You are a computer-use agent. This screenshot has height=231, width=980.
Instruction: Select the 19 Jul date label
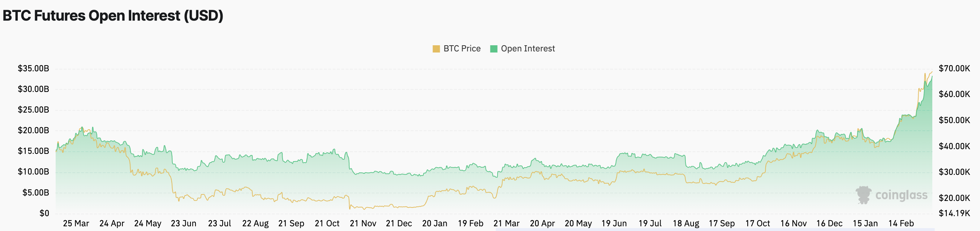(x=650, y=223)
